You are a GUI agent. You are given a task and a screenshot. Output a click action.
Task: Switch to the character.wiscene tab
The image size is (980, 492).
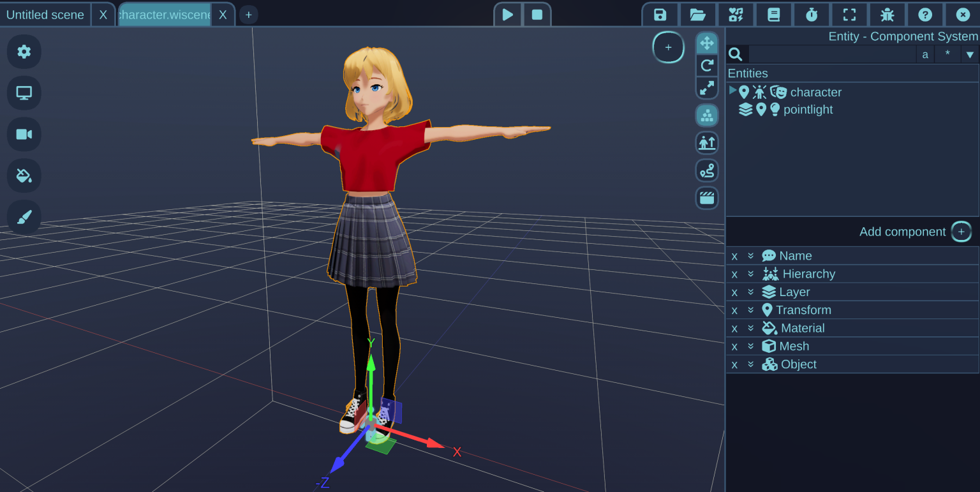[x=165, y=15]
